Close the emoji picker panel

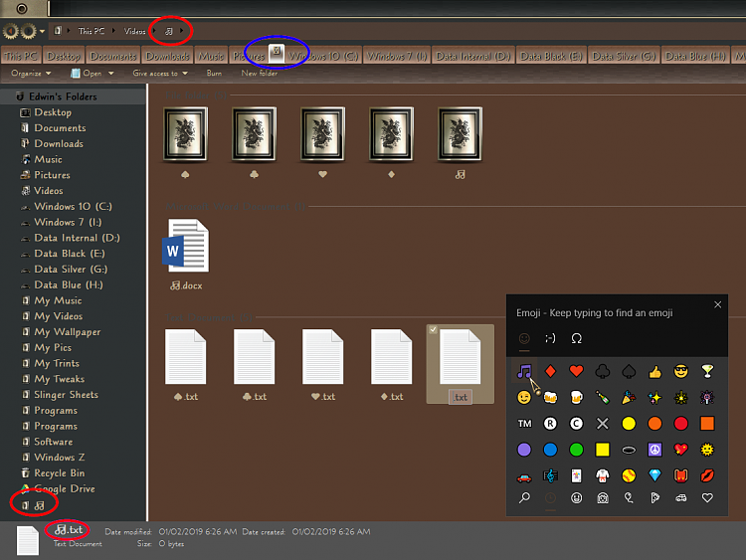pyautogui.click(x=717, y=304)
